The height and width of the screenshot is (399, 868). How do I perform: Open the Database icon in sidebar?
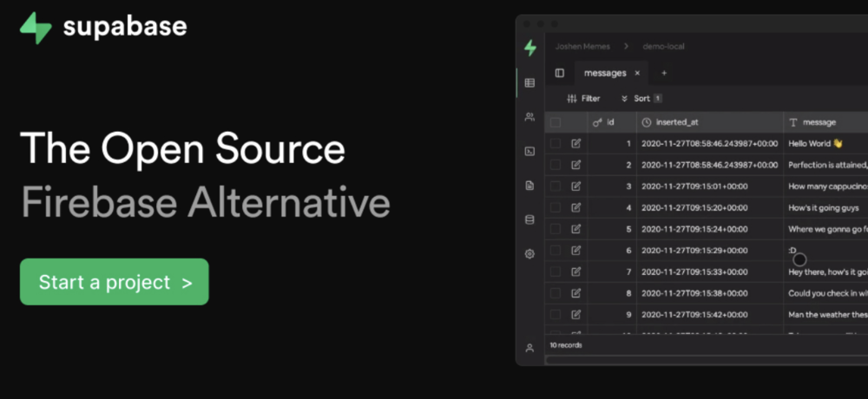point(529,219)
